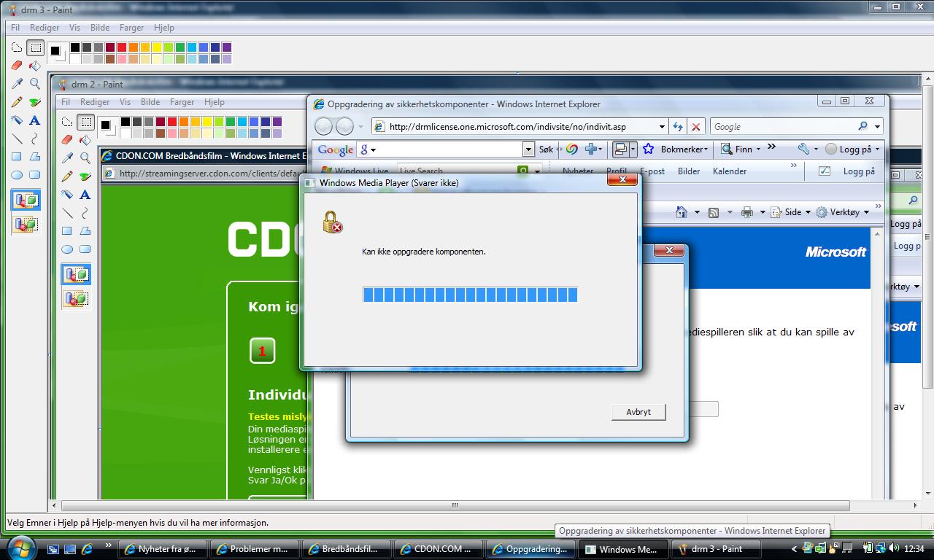Select Polygon shape tool in drm 3 Paint

34,157
